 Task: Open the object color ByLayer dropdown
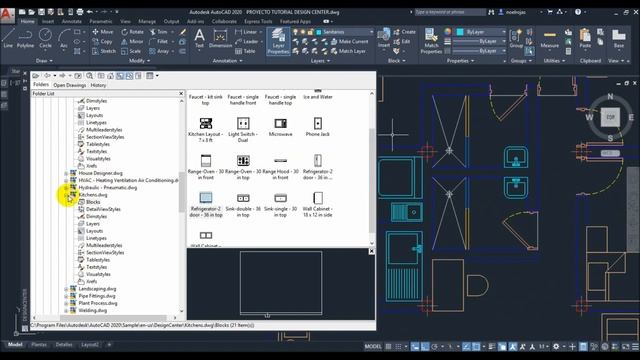[x=504, y=32]
